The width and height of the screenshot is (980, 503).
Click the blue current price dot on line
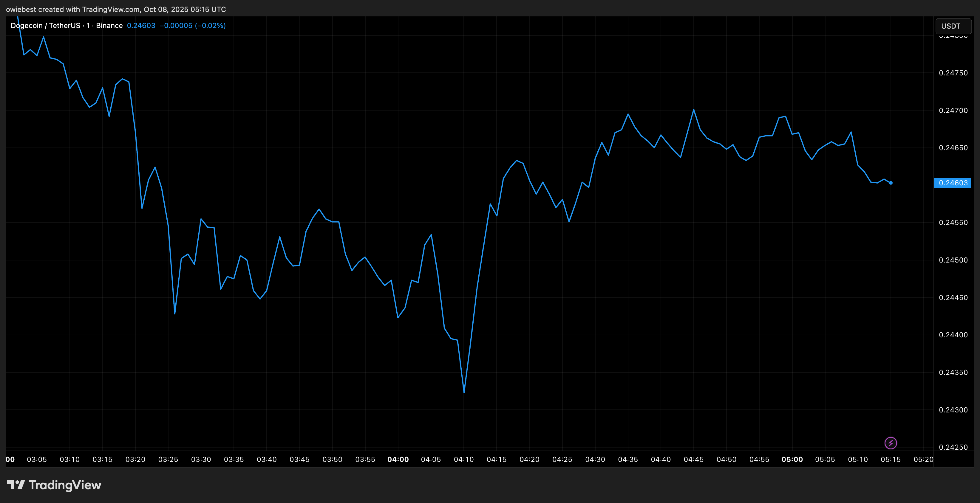point(891,183)
